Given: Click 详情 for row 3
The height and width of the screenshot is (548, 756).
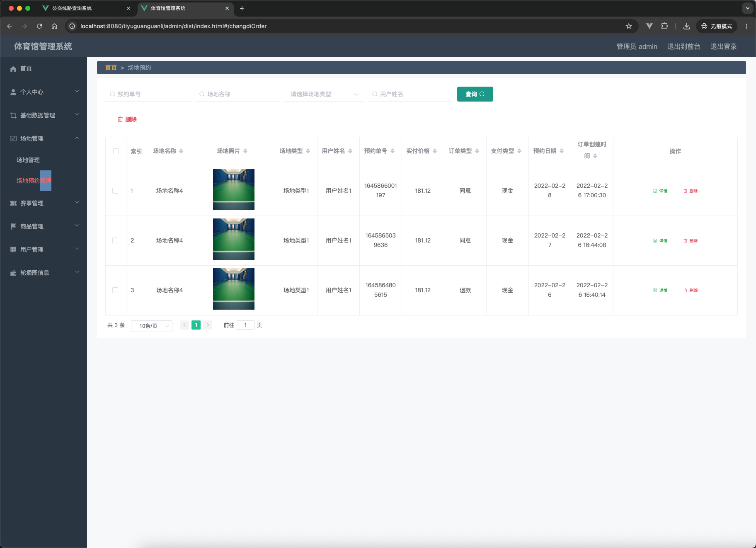Looking at the screenshot, I should pyautogui.click(x=660, y=290).
